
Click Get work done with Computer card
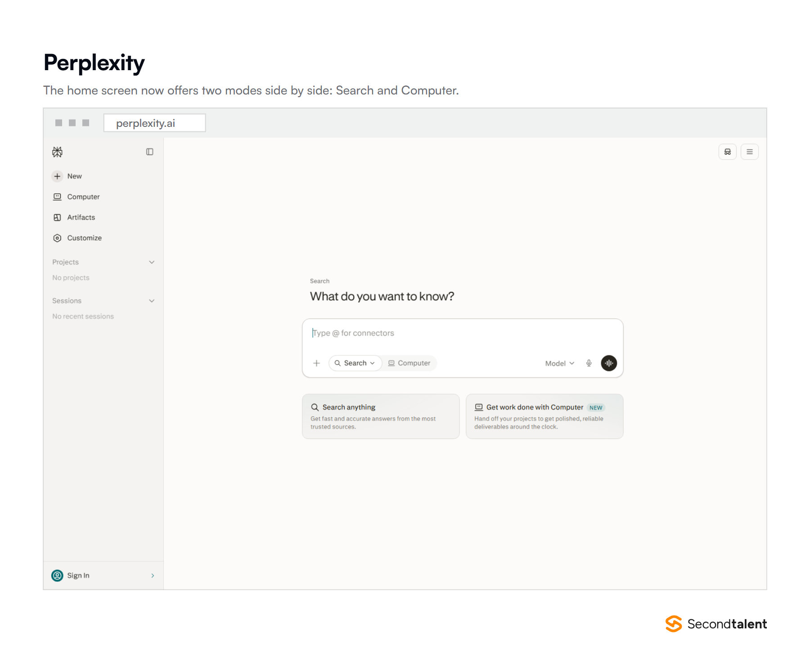(544, 417)
